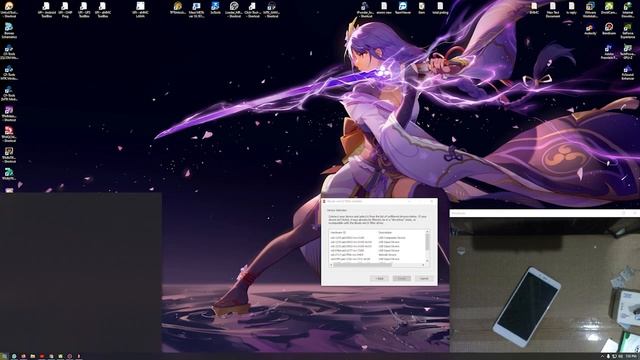Open VMware Workstation desktop icon

590,9
